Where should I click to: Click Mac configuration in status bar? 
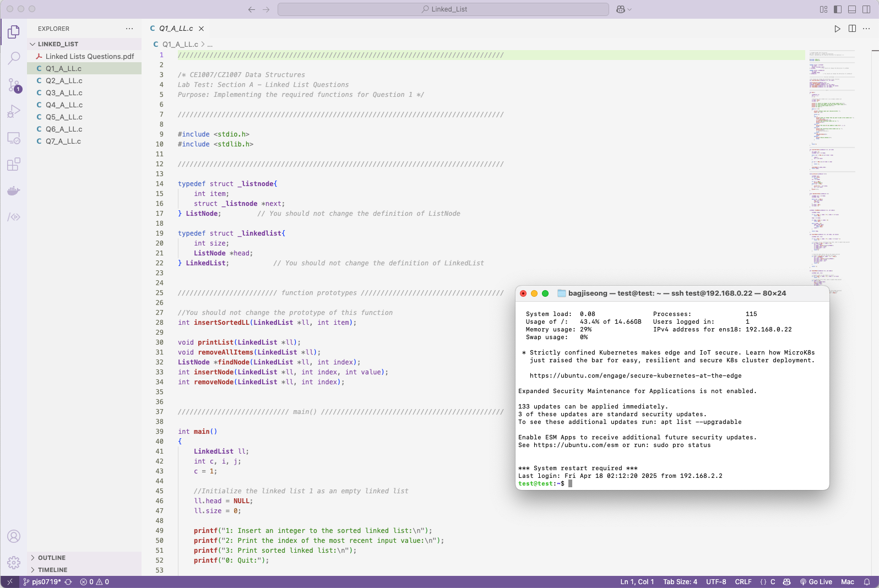pos(848,582)
